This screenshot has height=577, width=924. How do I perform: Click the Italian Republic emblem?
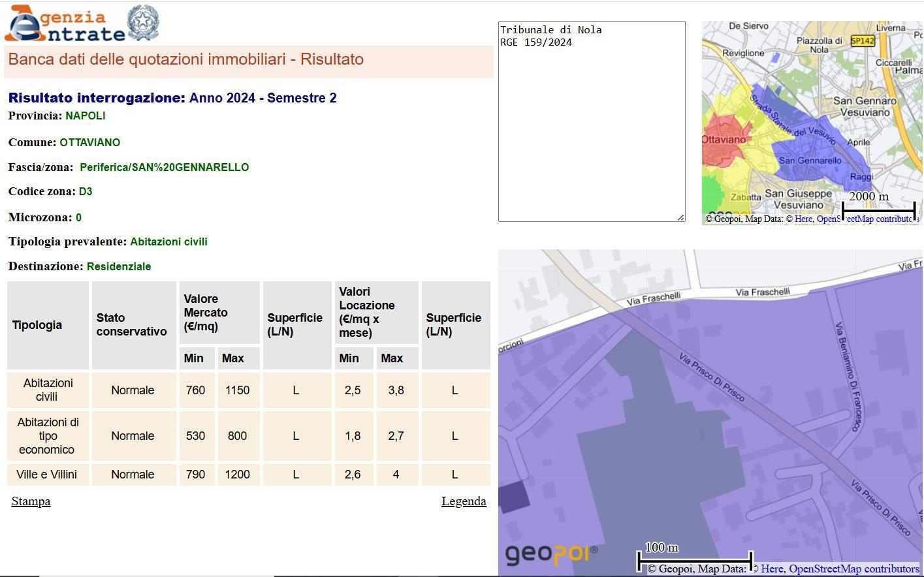coord(142,23)
